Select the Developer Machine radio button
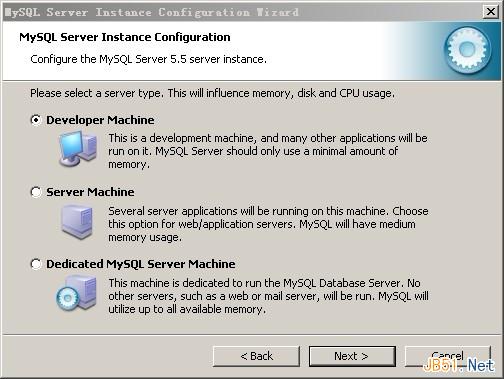The image size is (504, 379). coord(36,120)
